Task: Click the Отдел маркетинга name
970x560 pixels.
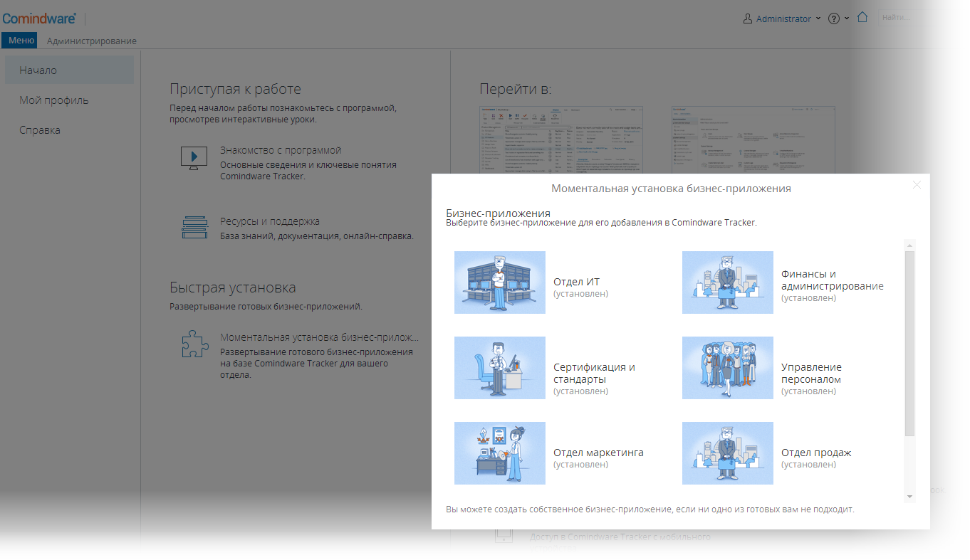Action: pos(598,453)
